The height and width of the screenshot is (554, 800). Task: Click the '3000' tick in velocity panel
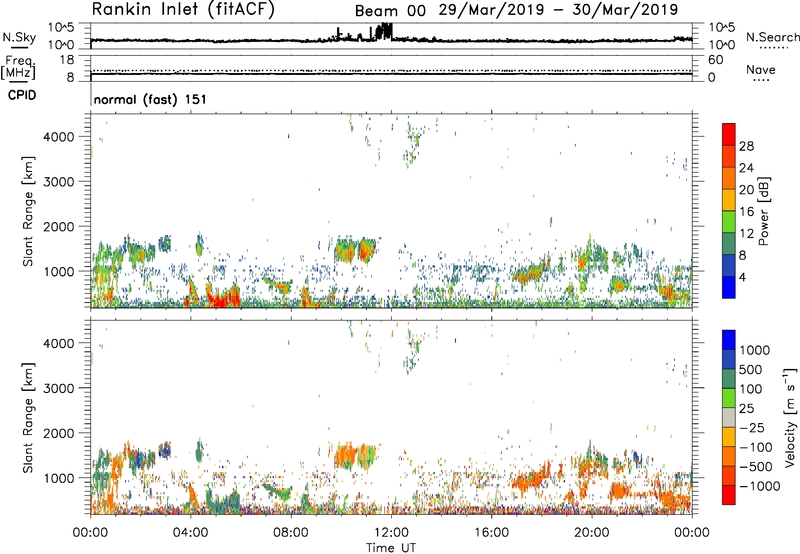[59, 388]
